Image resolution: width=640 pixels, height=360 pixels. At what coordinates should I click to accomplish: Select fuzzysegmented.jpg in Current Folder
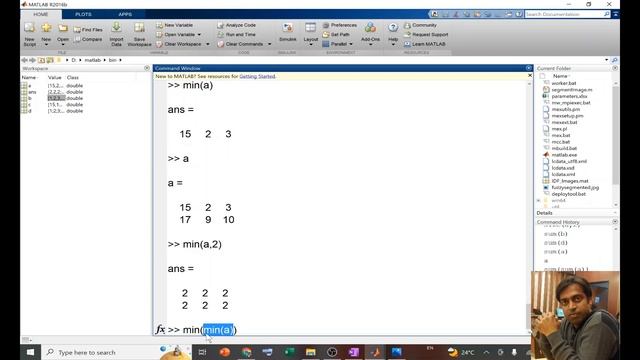575,187
